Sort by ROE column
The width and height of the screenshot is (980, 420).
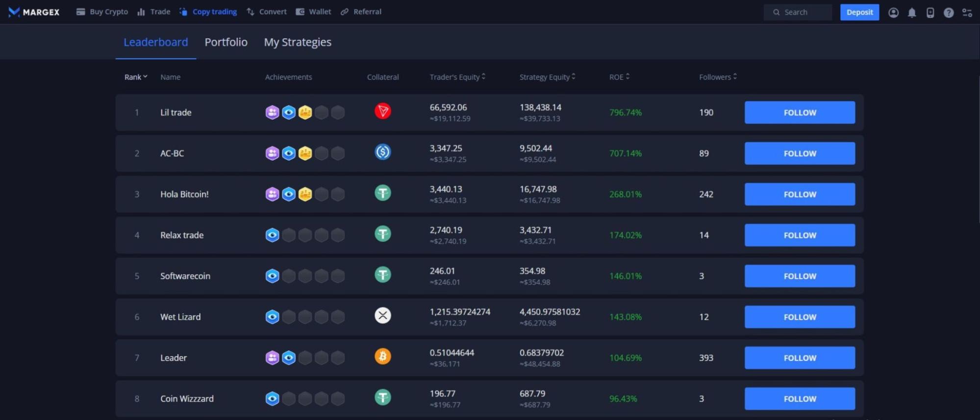(619, 77)
